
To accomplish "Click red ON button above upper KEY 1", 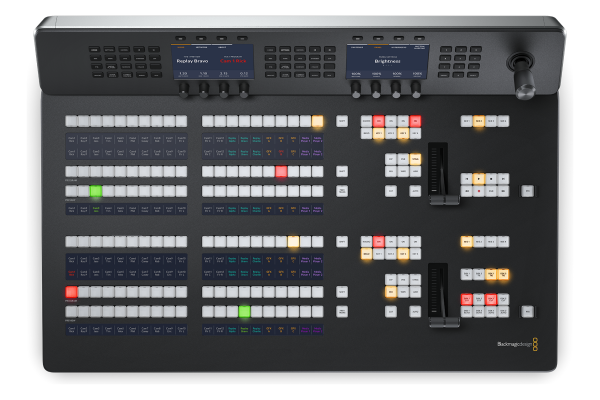I will click(x=378, y=121).
